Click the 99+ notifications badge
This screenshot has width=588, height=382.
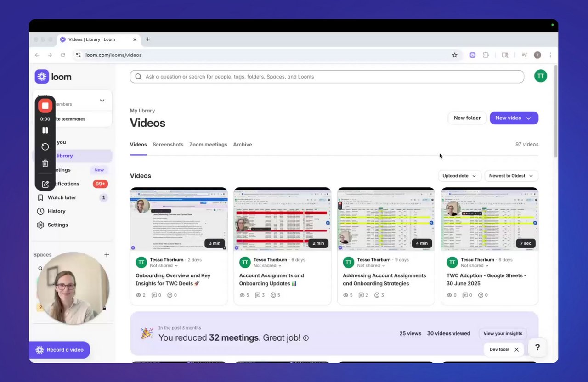(100, 184)
